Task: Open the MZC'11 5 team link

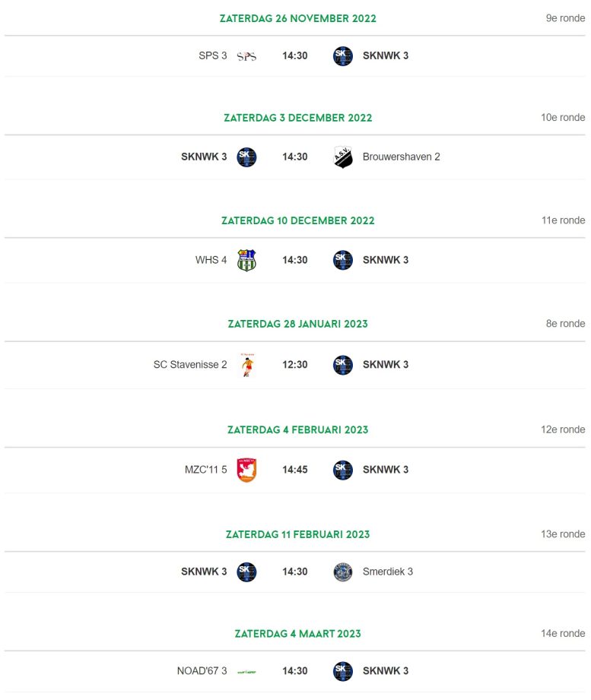Action: pyautogui.click(x=206, y=470)
